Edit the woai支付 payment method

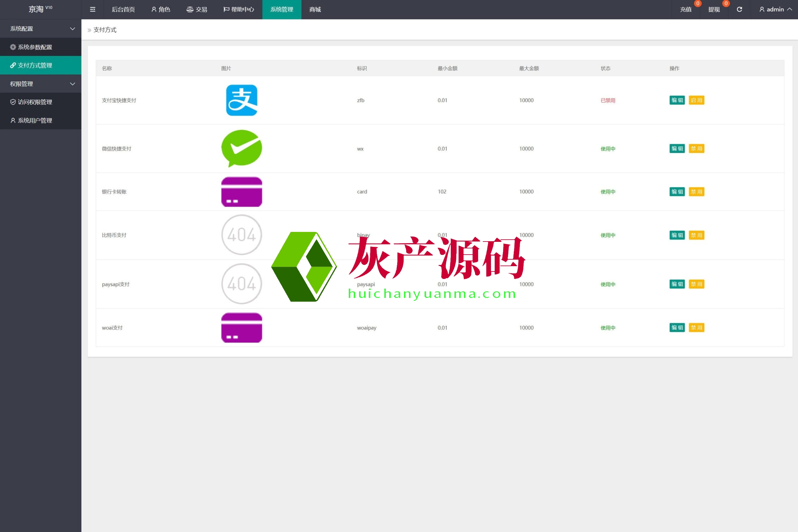[x=677, y=328]
